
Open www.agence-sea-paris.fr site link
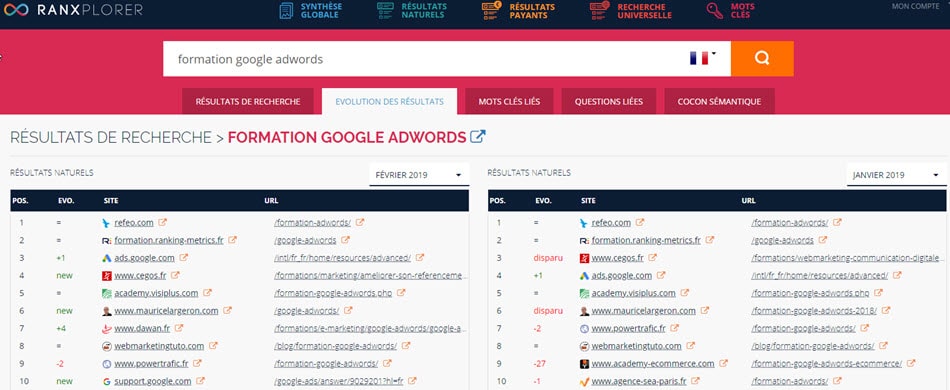tap(639, 382)
